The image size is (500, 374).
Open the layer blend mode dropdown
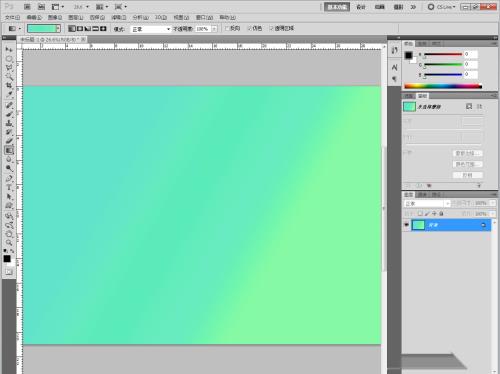click(427, 203)
